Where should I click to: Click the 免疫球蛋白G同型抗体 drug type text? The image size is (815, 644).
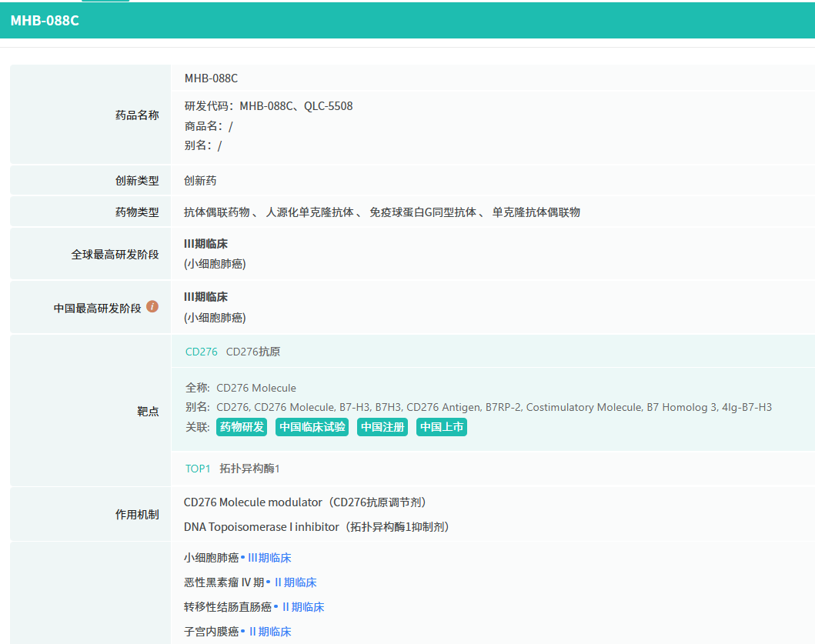pos(423,212)
